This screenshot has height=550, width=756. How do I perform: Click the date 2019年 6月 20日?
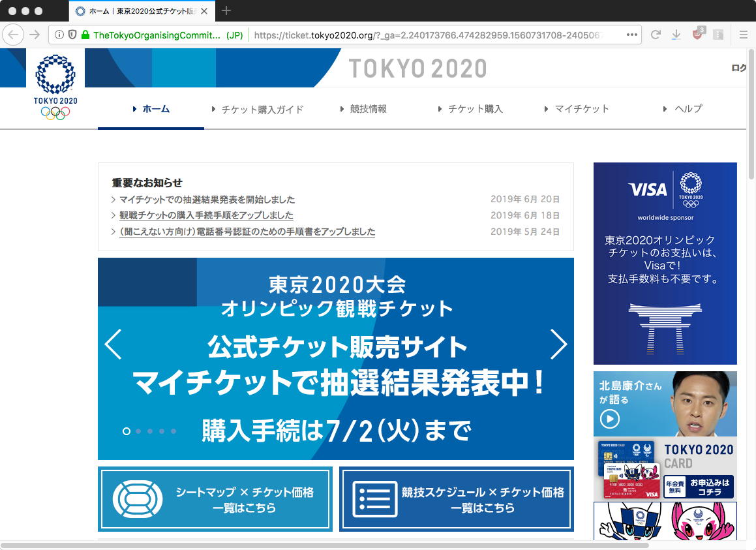point(525,199)
